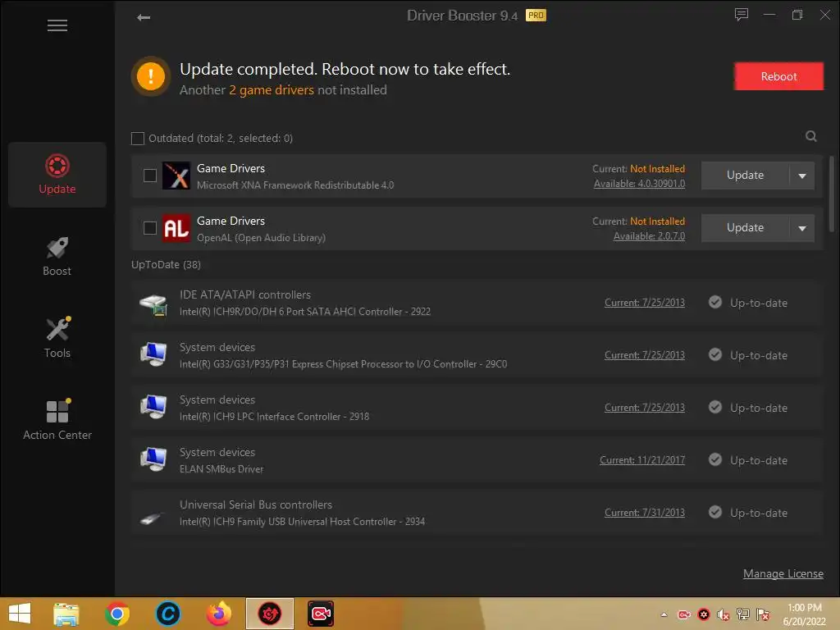Go back with the arrow icon
This screenshot has width=840, height=630.
[x=143, y=18]
